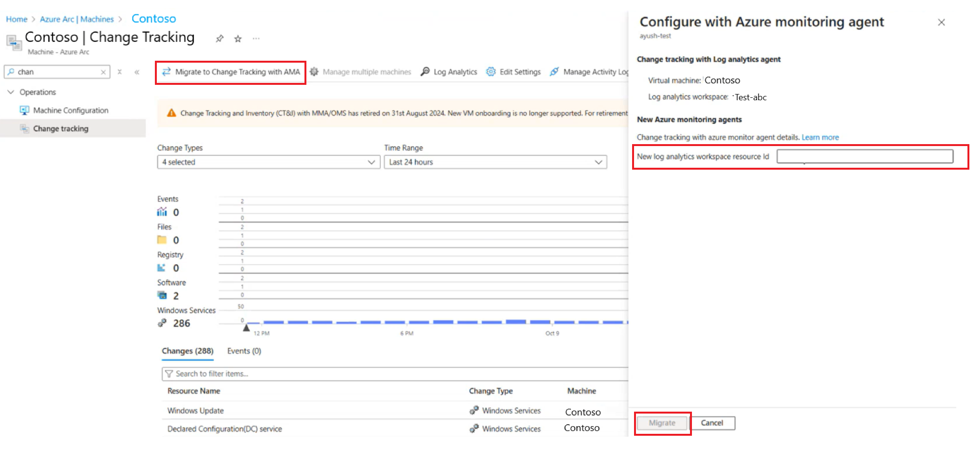Viewport: 980px width, 469px height.
Task: Switch to the Changes (288) tab
Action: pyautogui.click(x=188, y=351)
